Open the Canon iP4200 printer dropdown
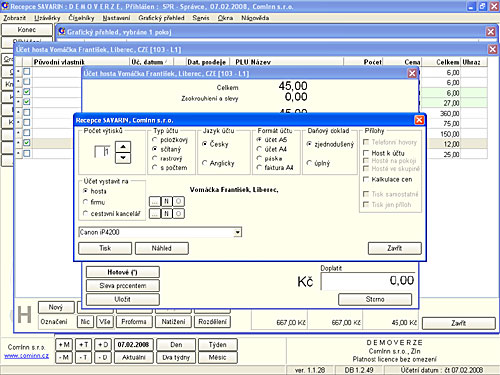Screen dimensions: 500x375 click(237, 232)
